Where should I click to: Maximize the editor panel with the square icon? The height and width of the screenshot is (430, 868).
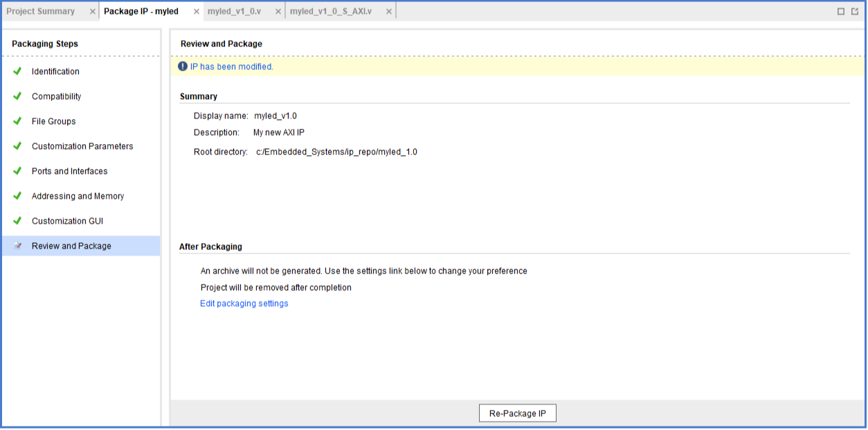click(x=841, y=11)
